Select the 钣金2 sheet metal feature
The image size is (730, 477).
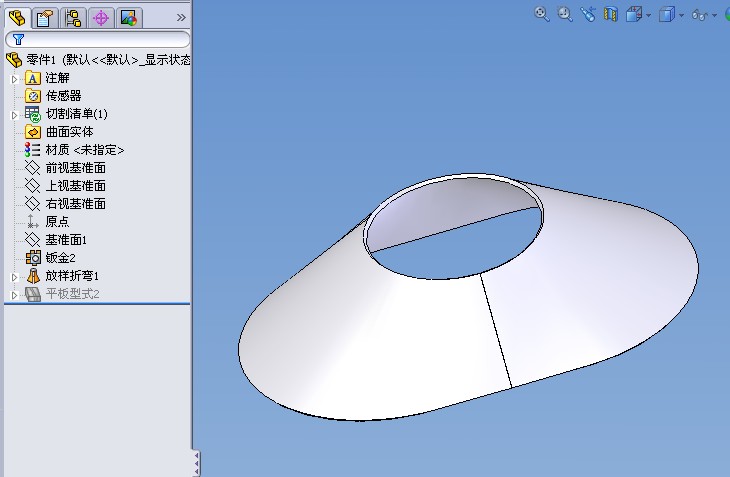tap(50, 258)
